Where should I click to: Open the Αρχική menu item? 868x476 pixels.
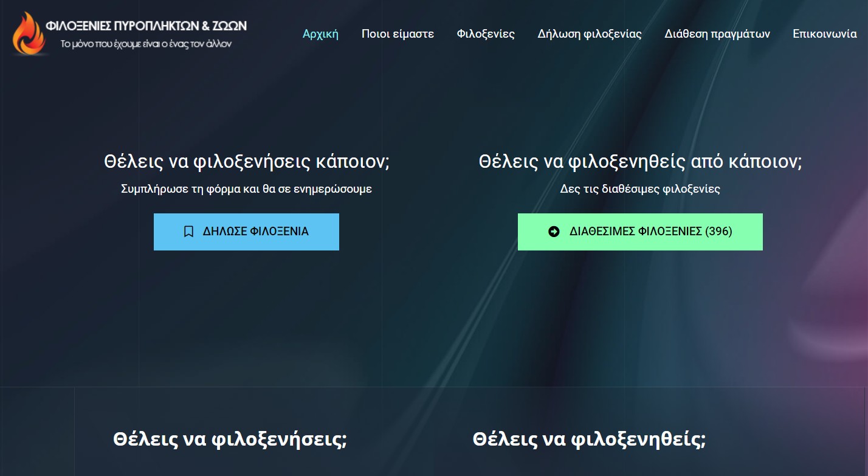tap(320, 34)
